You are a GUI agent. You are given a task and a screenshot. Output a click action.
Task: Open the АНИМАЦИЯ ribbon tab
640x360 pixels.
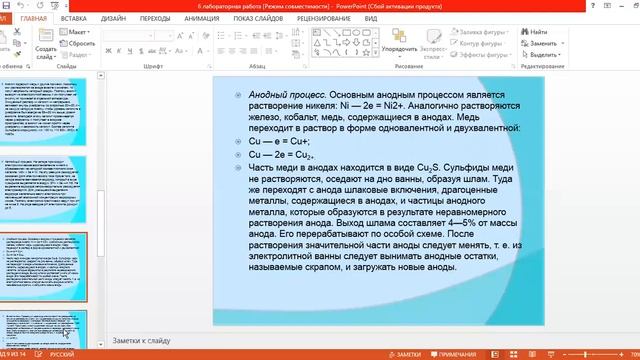(202, 18)
